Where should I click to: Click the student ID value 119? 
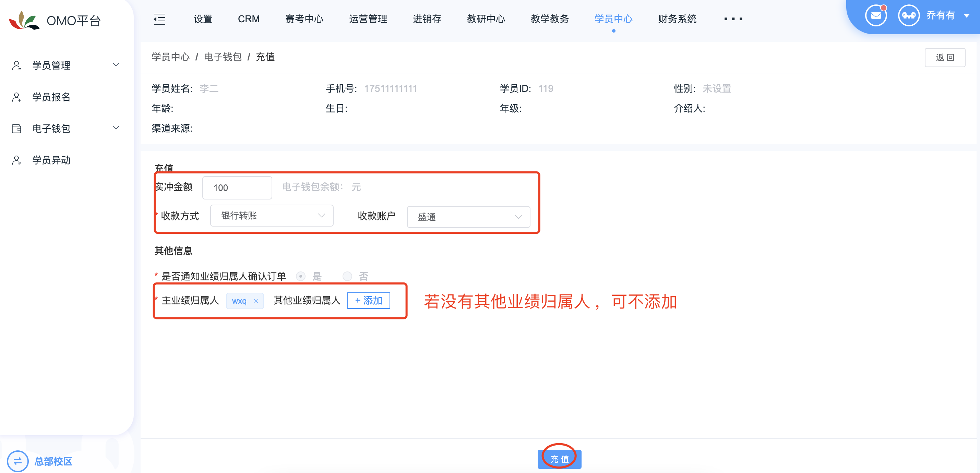click(x=546, y=88)
